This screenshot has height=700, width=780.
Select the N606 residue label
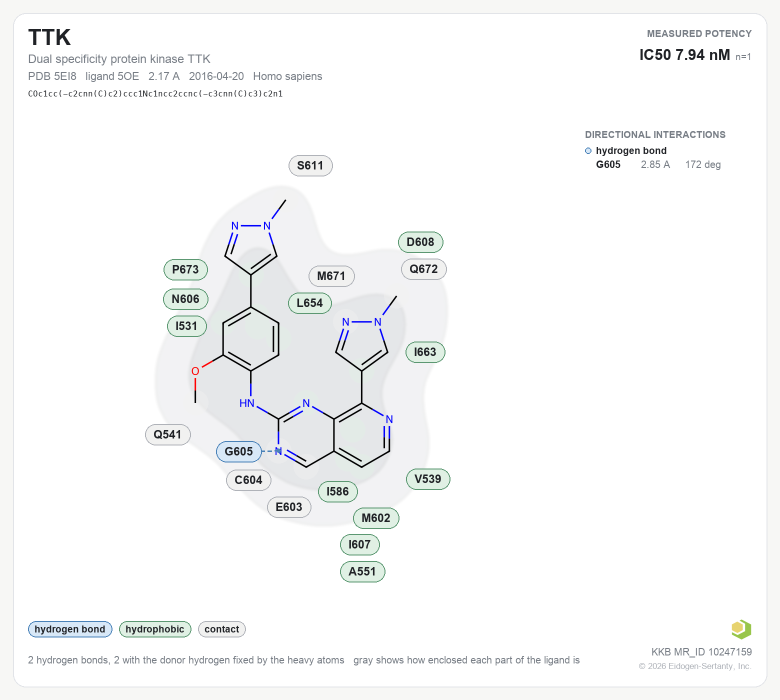(185, 299)
